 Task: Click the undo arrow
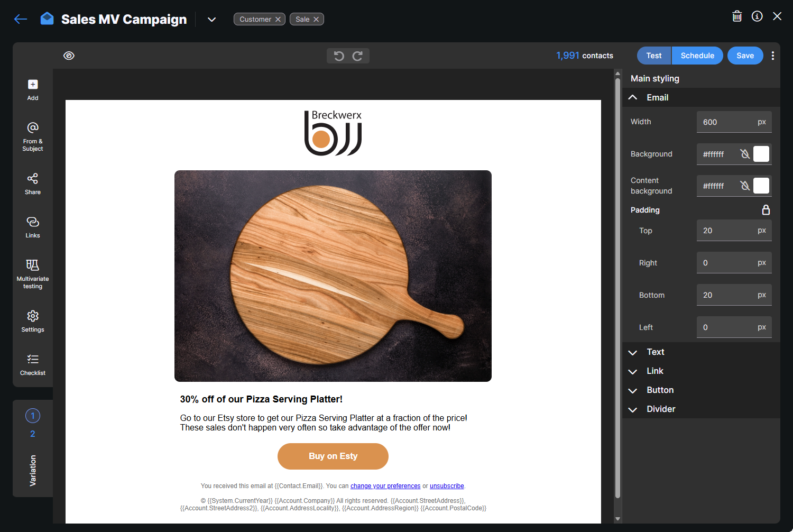[x=339, y=56]
